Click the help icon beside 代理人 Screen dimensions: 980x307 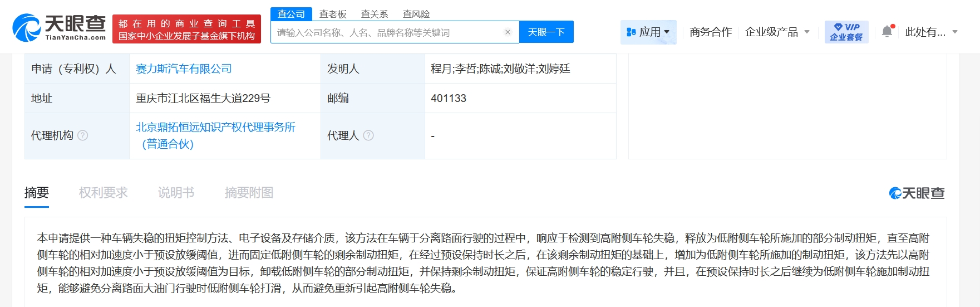pyautogui.click(x=368, y=135)
